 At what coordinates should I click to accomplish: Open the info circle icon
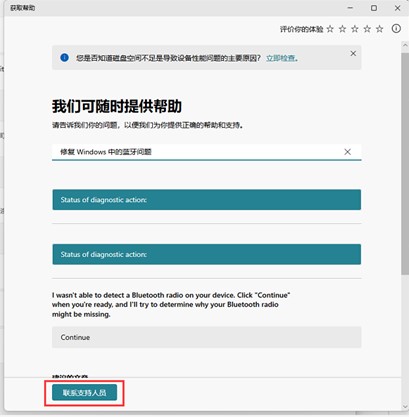[396, 29]
